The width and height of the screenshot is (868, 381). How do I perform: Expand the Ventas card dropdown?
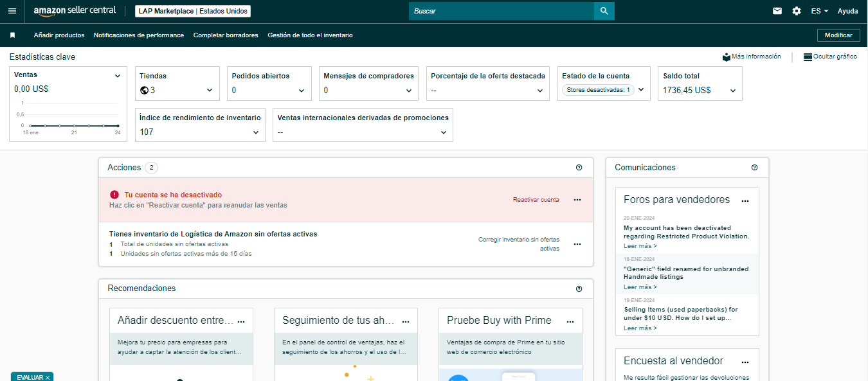coord(118,76)
